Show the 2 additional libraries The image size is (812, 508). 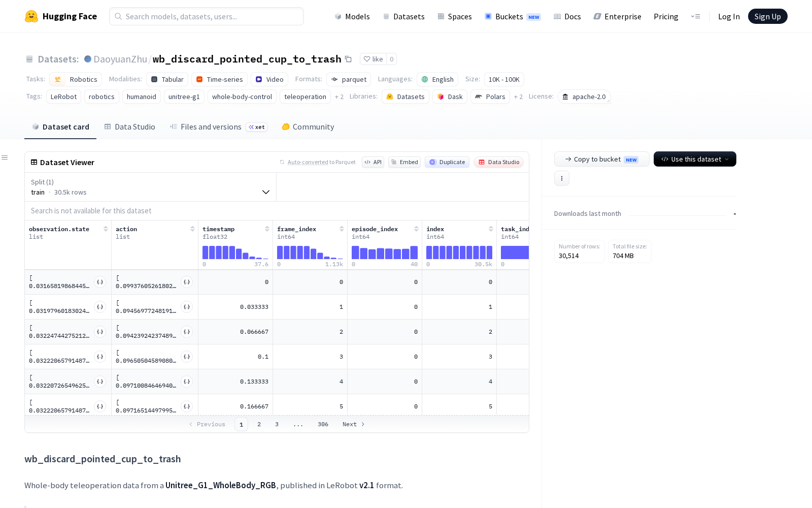(518, 97)
